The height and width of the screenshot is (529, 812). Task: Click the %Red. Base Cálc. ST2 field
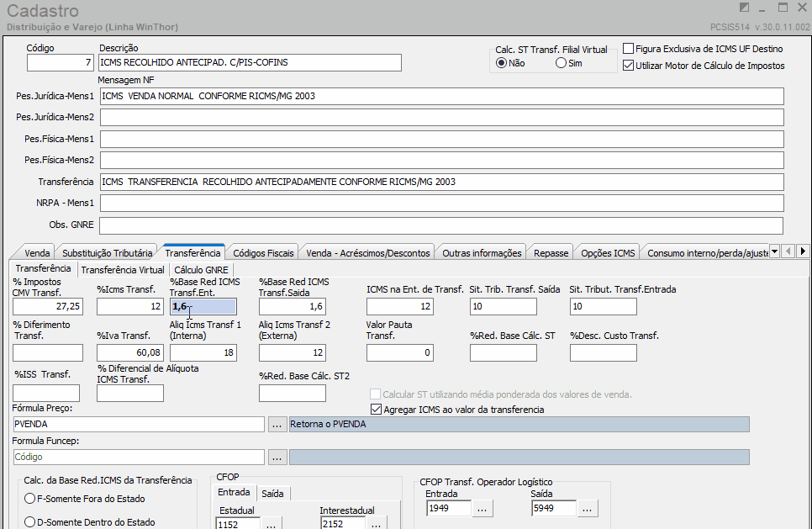coord(293,394)
